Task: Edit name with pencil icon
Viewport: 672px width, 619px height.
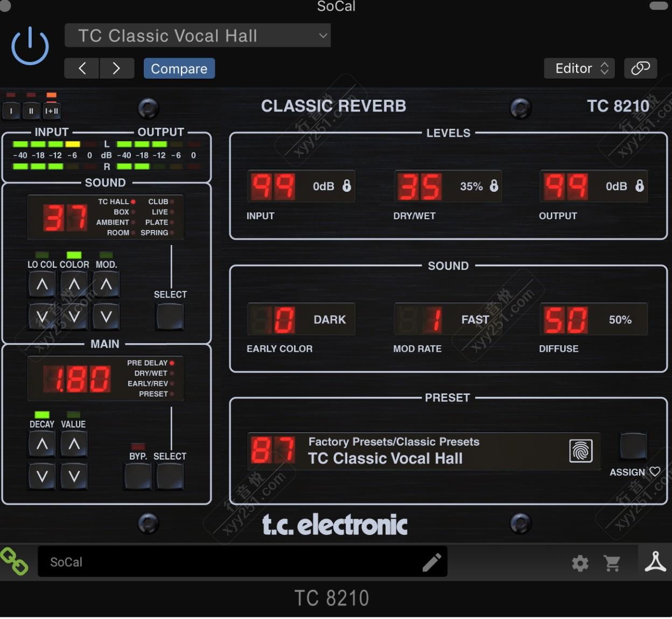Action: click(432, 562)
